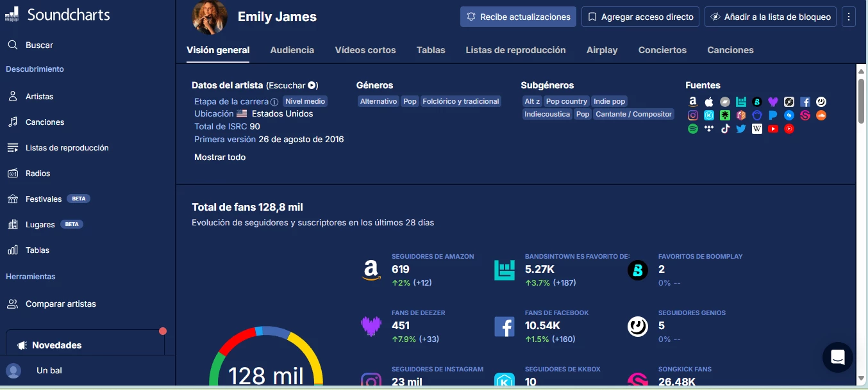Open the Apple Music source icon
Viewport: 868px width, 390px height.
709,102
